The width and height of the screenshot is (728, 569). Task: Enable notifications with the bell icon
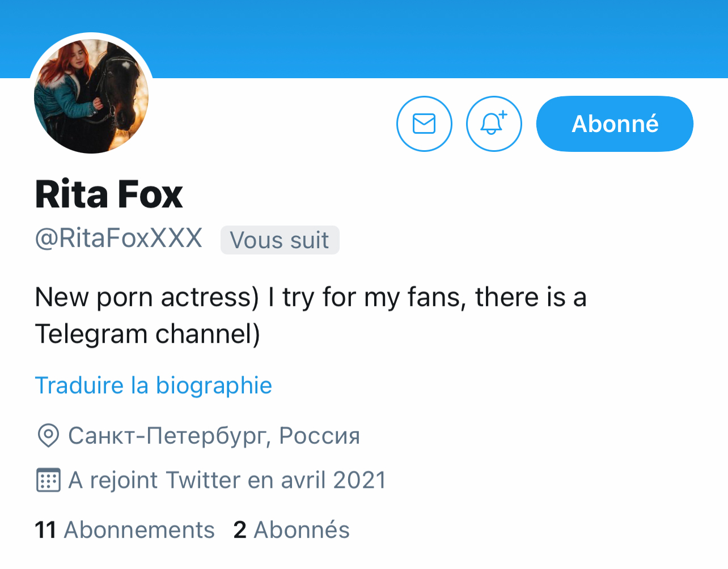click(493, 124)
